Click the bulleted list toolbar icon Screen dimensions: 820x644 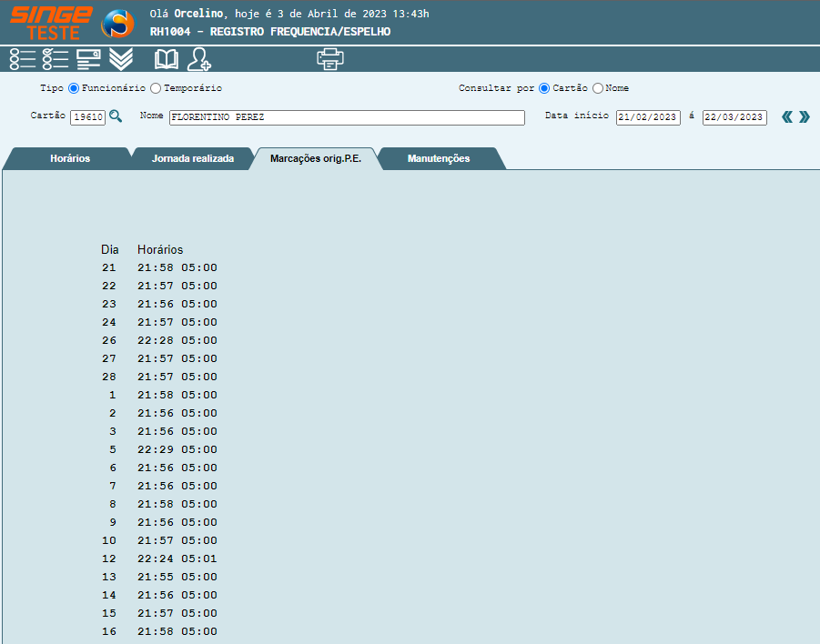point(23,59)
